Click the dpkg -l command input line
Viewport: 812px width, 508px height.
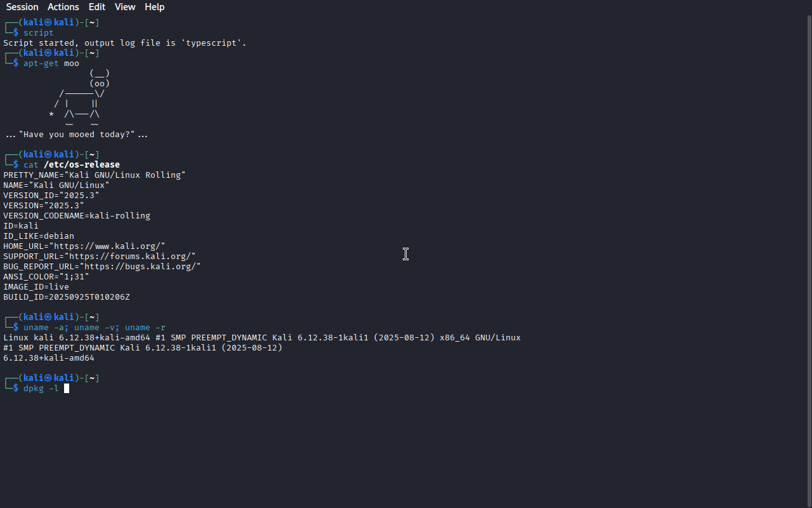tap(41, 388)
